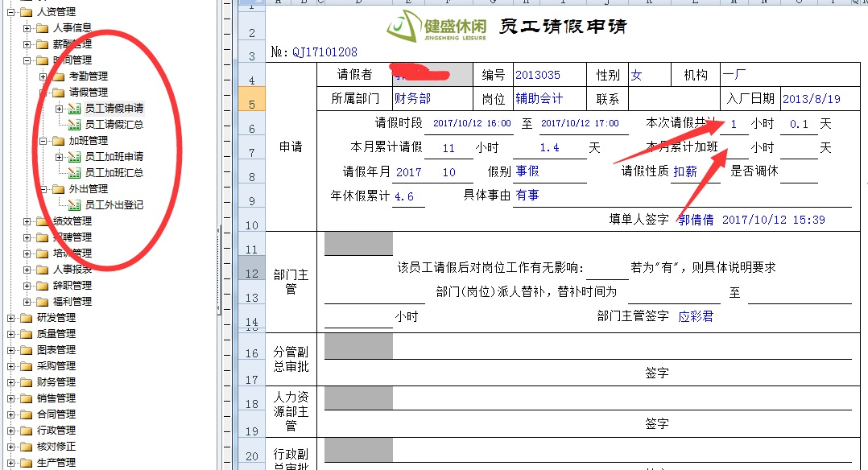Click the 假别 field showing 事假

[x=550, y=171]
